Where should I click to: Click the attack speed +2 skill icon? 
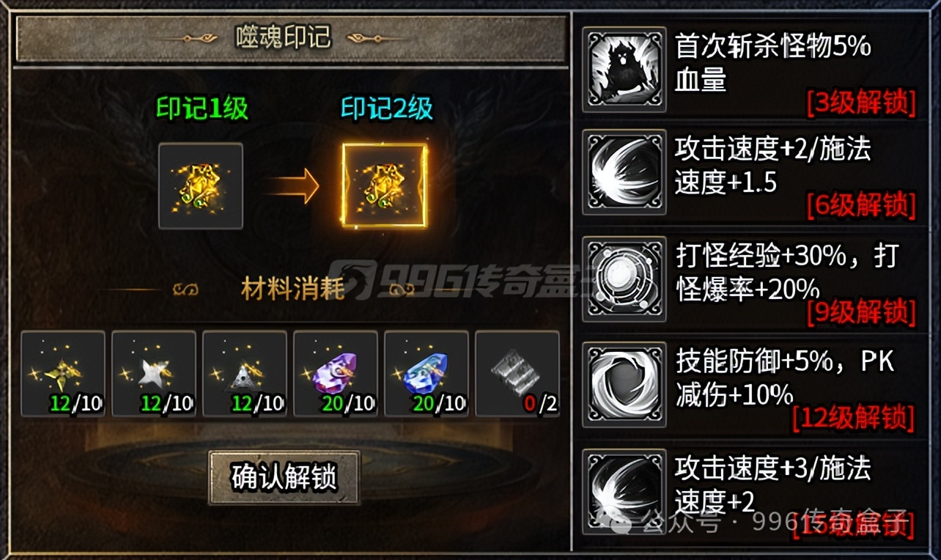pyautogui.click(x=624, y=173)
